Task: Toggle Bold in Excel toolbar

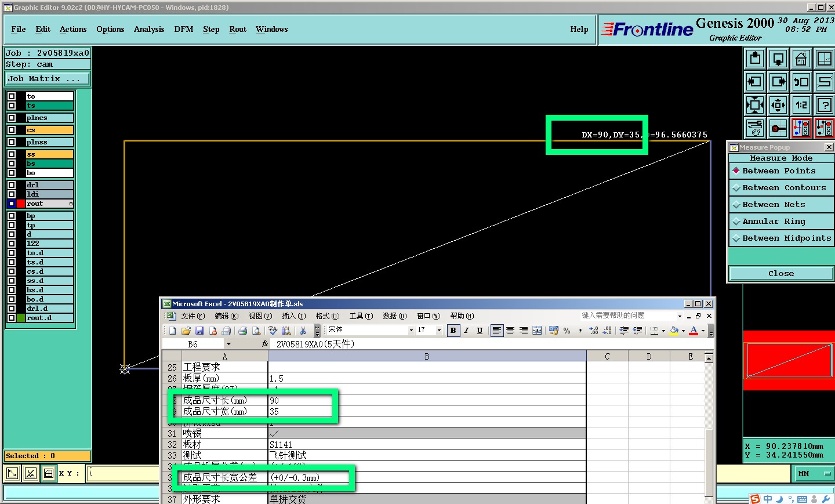Action: (x=453, y=331)
